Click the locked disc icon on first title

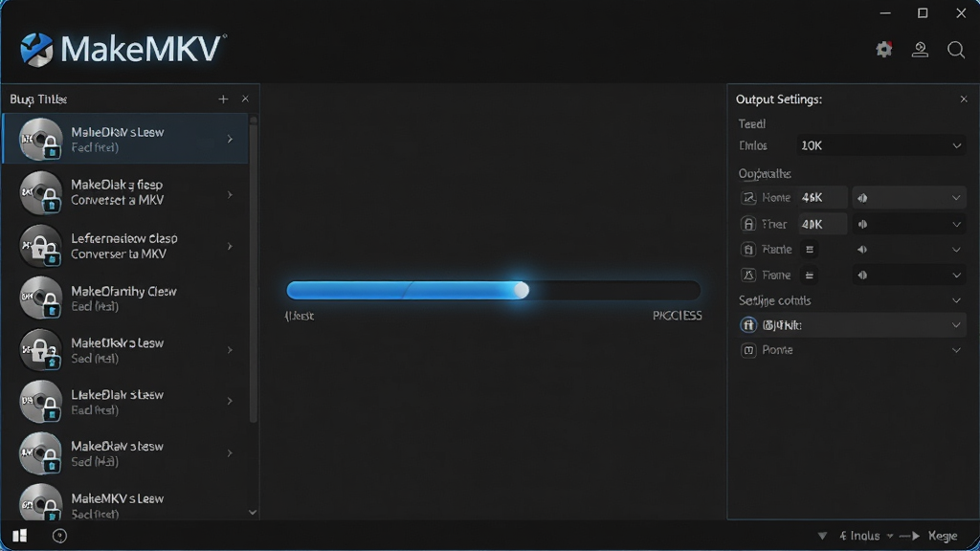click(41, 139)
